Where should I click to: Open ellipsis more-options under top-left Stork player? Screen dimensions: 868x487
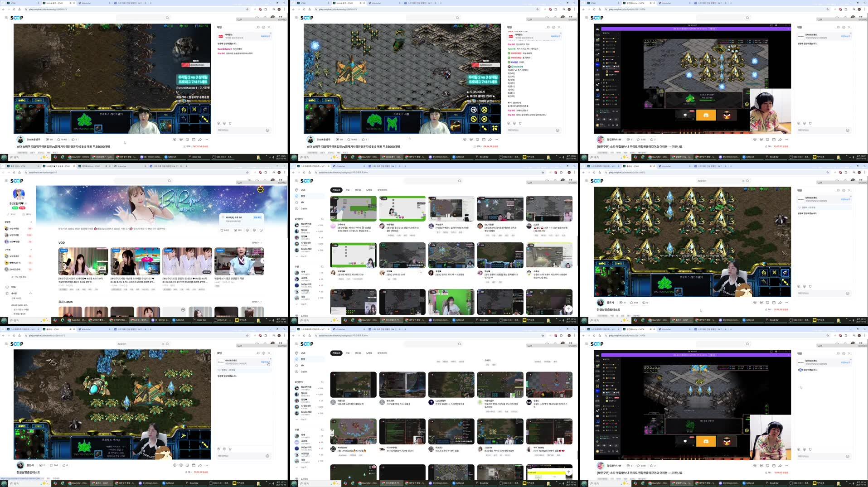206,140
